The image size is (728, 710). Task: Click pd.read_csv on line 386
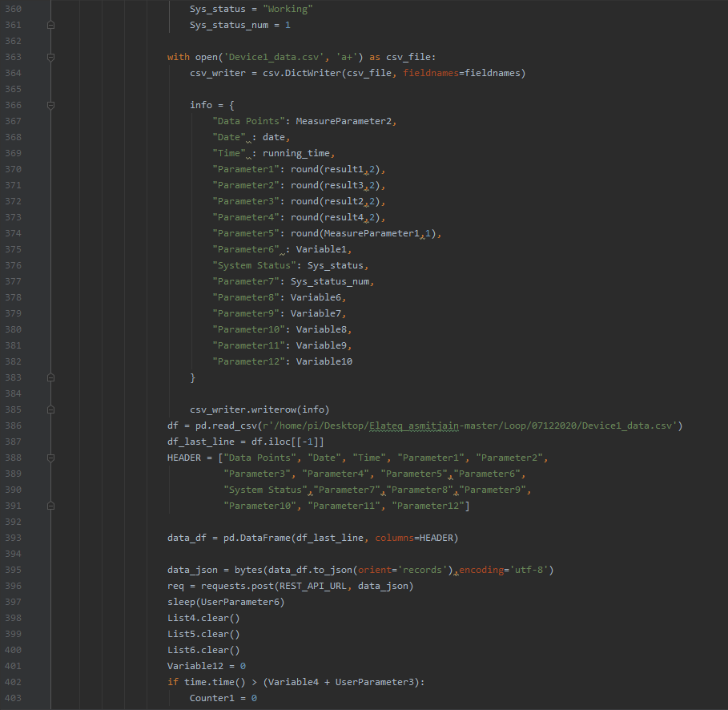[226, 426]
